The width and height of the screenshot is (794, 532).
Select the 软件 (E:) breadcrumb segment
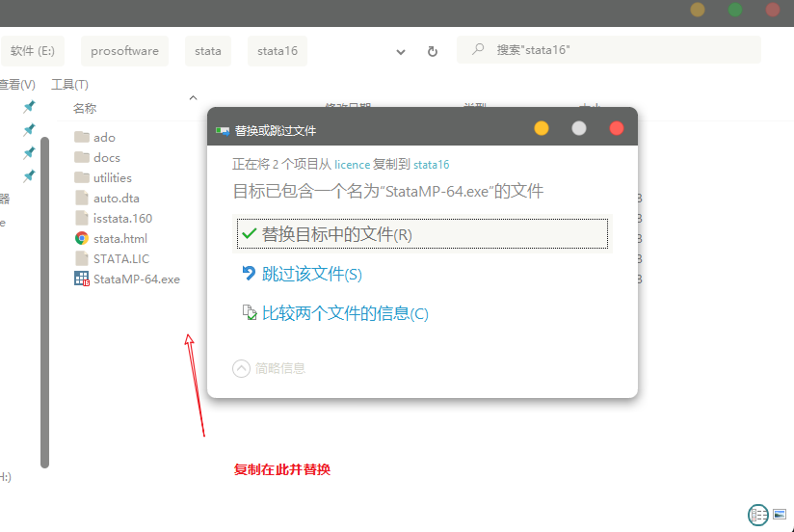click(33, 51)
